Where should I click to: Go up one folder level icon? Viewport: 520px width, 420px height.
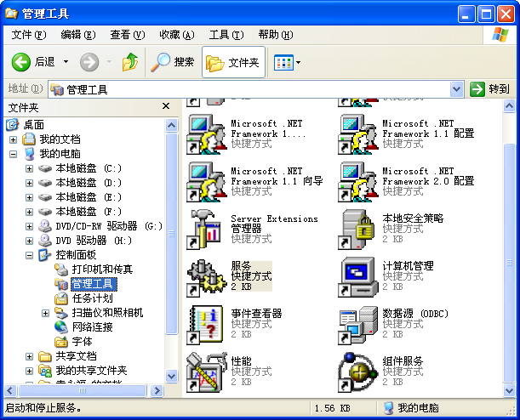click(x=130, y=62)
